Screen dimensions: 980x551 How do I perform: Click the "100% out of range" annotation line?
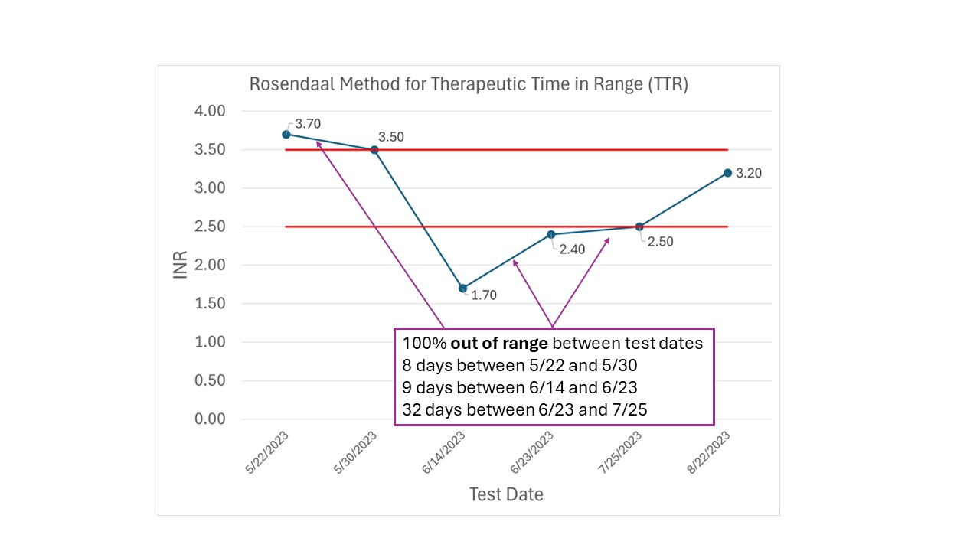pyautogui.click(x=553, y=344)
